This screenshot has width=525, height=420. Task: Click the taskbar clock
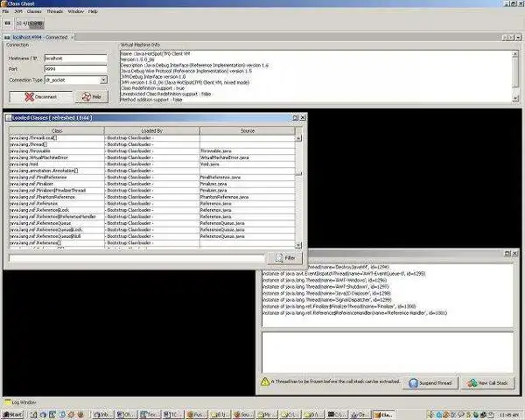point(510,415)
